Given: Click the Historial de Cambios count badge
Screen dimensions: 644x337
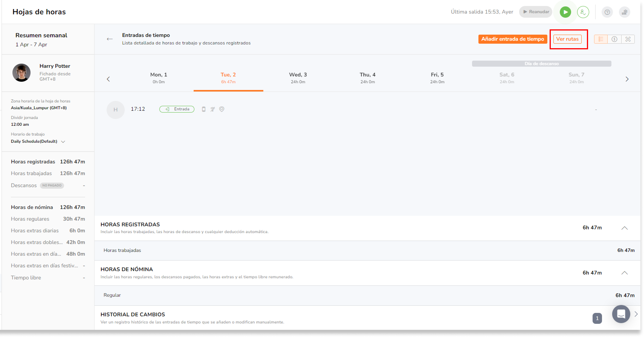Looking at the screenshot, I should [x=597, y=318].
